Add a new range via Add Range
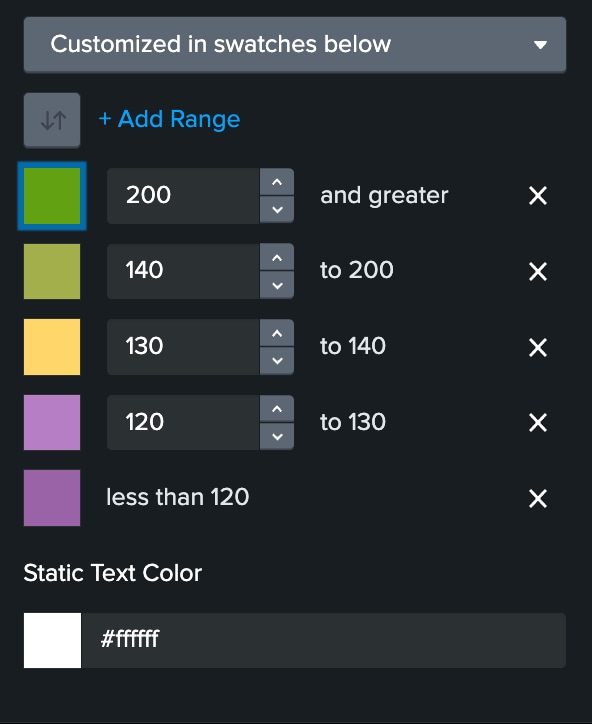This screenshot has width=592, height=724. click(169, 119)
